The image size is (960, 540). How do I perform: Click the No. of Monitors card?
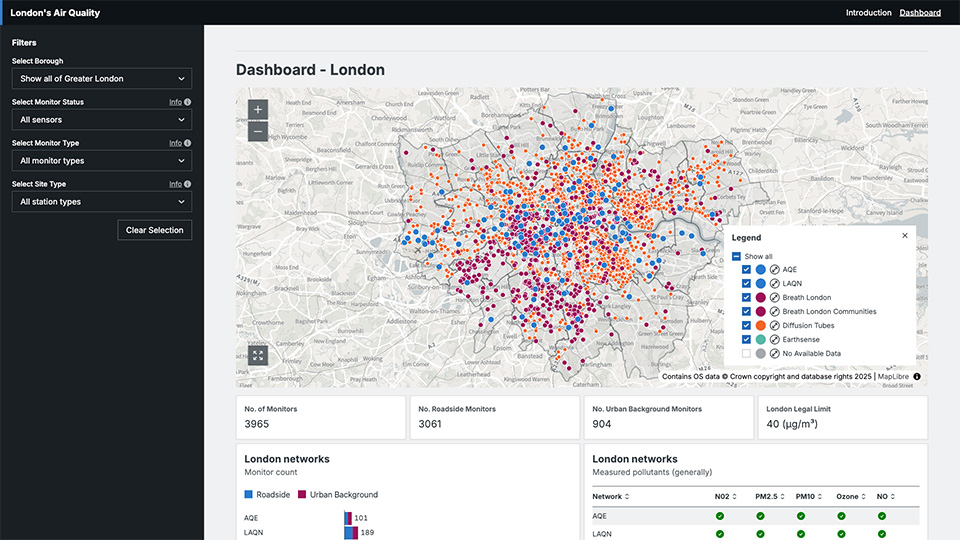(x=321, y=418)
